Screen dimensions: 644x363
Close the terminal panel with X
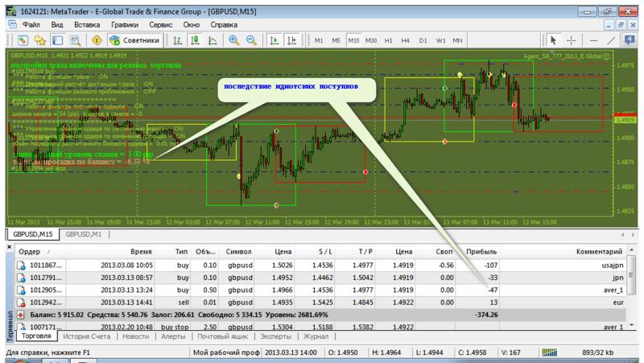click(x=10, y=247)
